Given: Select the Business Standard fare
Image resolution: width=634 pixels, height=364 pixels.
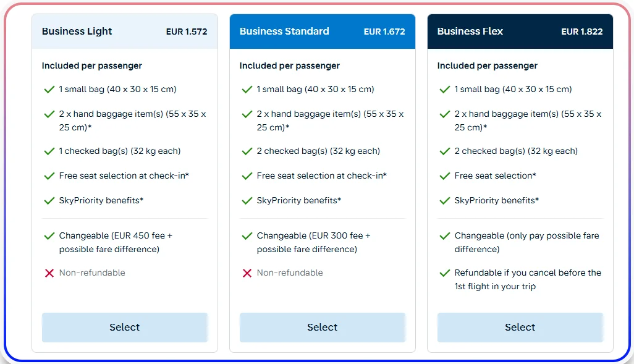Looking at the screenshot, I should (322, 327).
